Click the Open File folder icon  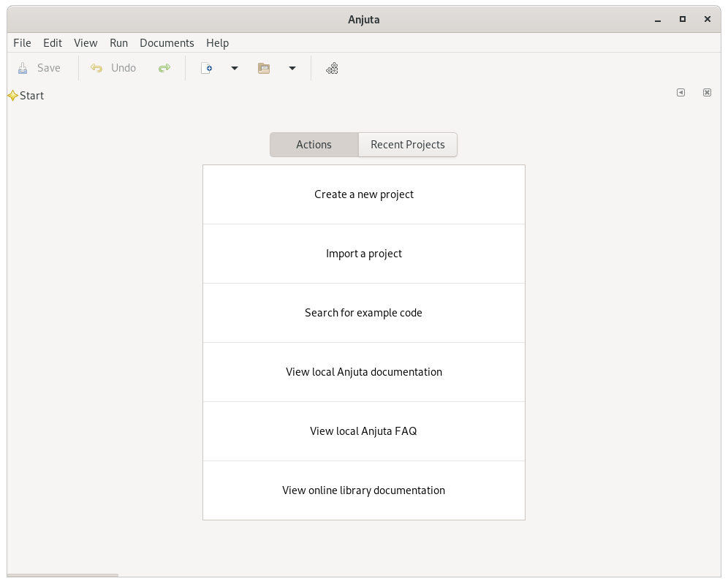[x=264, y=68]
